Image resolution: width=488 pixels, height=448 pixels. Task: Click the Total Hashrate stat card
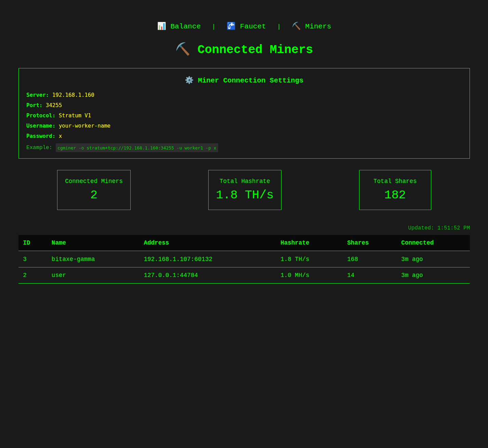point(245,190)
